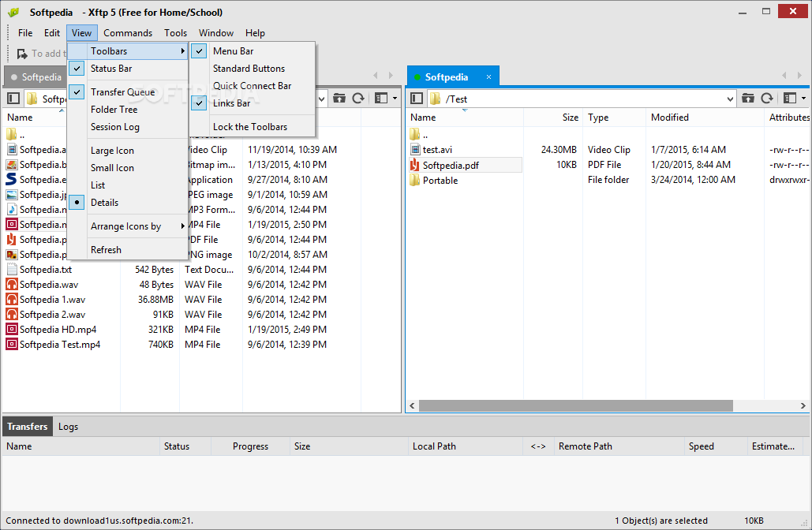Select Small Icon view mode
Image resolution: width=812 pixels, height=530 pixels.
[x=127, y=168]
